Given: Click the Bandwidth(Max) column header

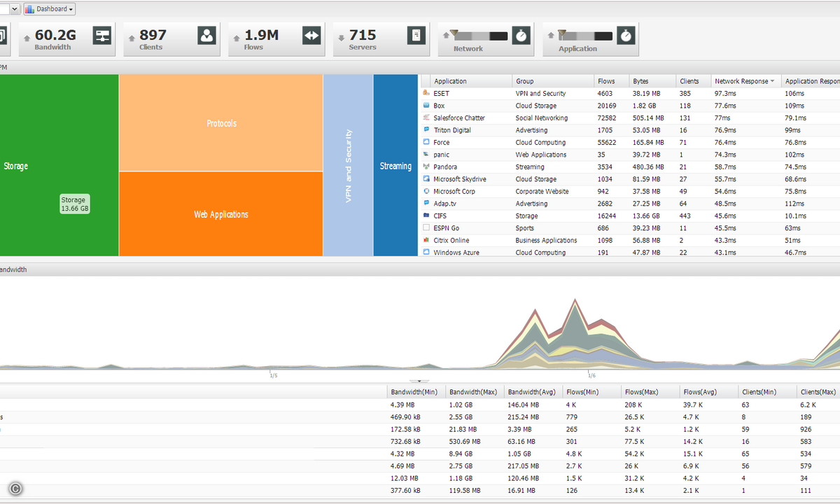Looking at the screenshot, I should 475,392.
